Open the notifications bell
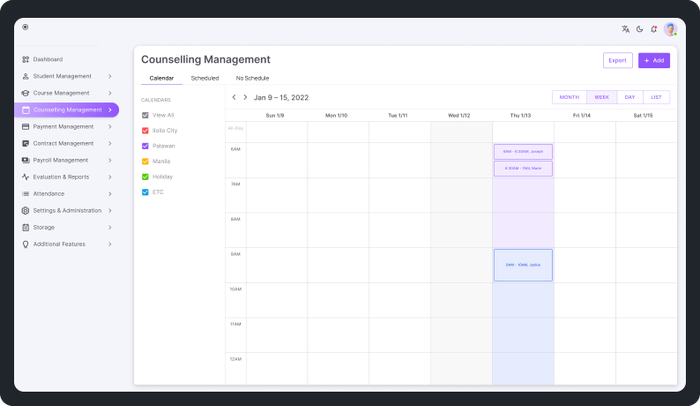This screenshot has height=406, width=700. 654,29
